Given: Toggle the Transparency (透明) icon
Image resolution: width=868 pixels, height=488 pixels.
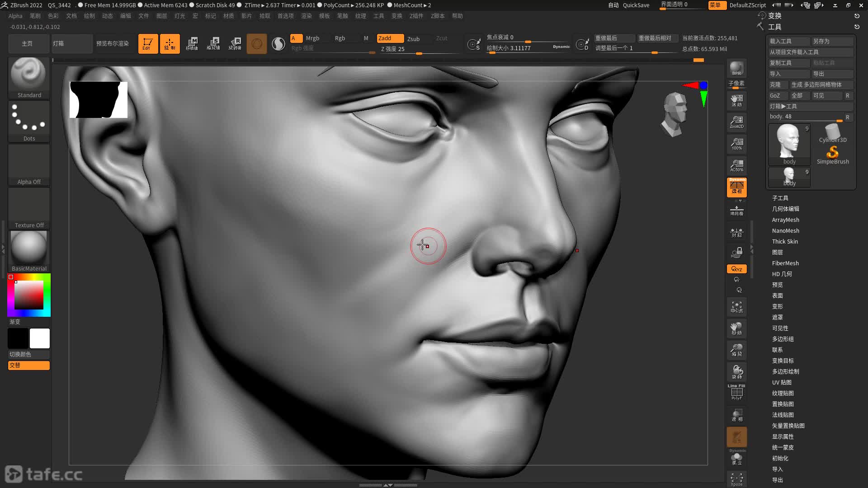Looking at the screenshot, I should (x=736, y=415).
